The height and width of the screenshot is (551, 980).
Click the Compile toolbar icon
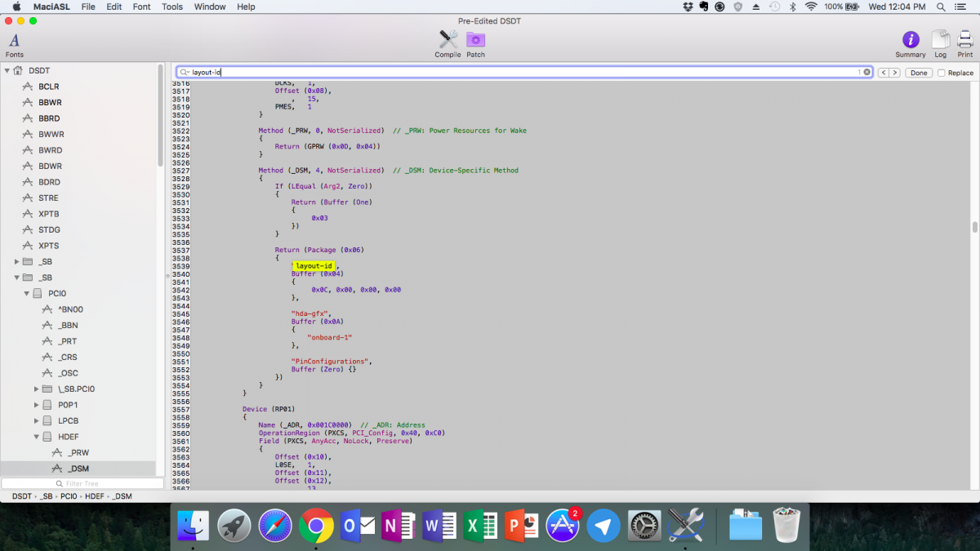point(448,40)
